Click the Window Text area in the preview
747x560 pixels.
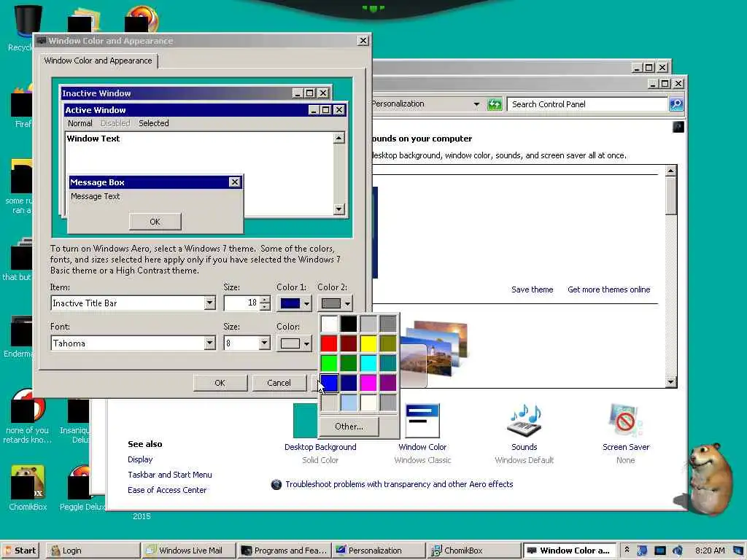pyautogui.click(x=199, y=174)
